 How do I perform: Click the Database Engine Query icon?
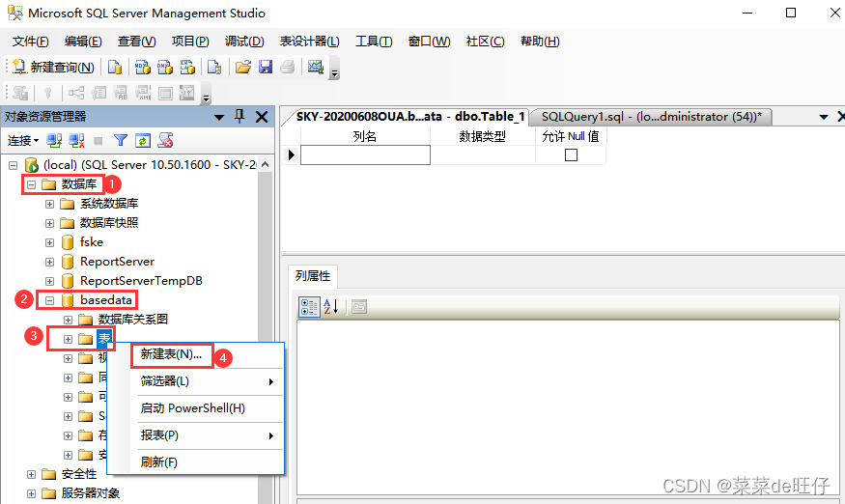point(115,67)
